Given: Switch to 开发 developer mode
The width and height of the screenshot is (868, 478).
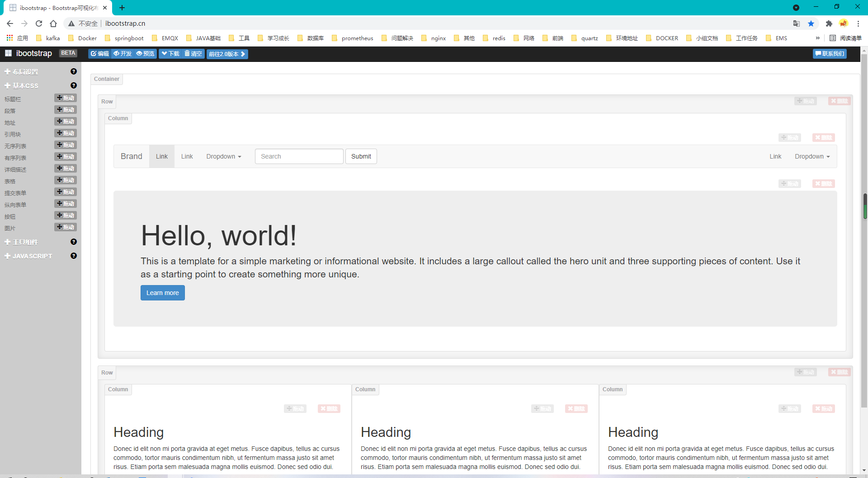Looking at the screenshot, I should pyautogui.click(x=123, y=54).
